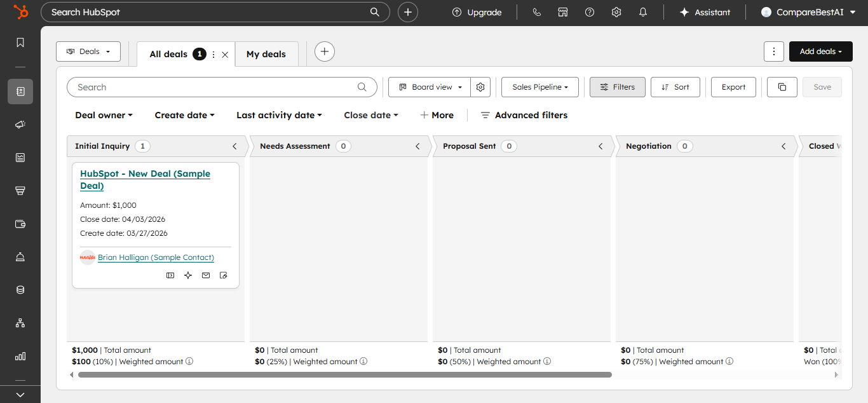Open the Commerce wallet sidebar icon
Viewport: 868px width, 403px height.
pos(20,224)
